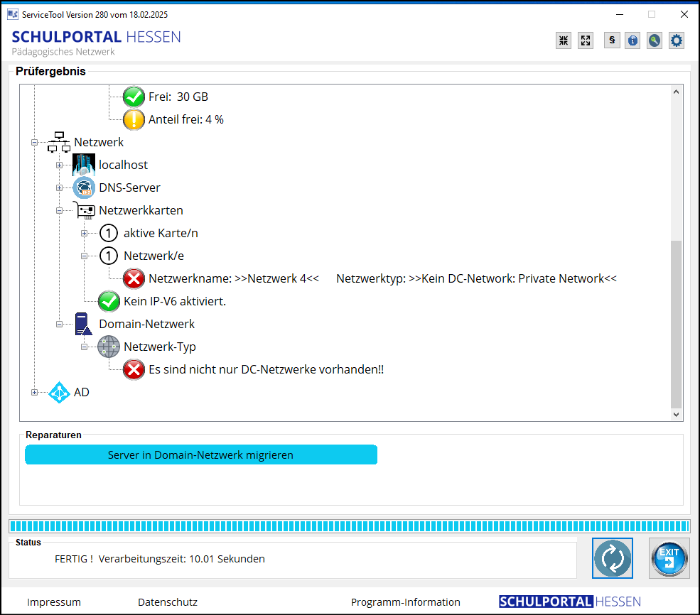The width and height of the screenshot is (700, 615).
Task: Collapse the Netzwerkkarten node
Action: point(59,210)
